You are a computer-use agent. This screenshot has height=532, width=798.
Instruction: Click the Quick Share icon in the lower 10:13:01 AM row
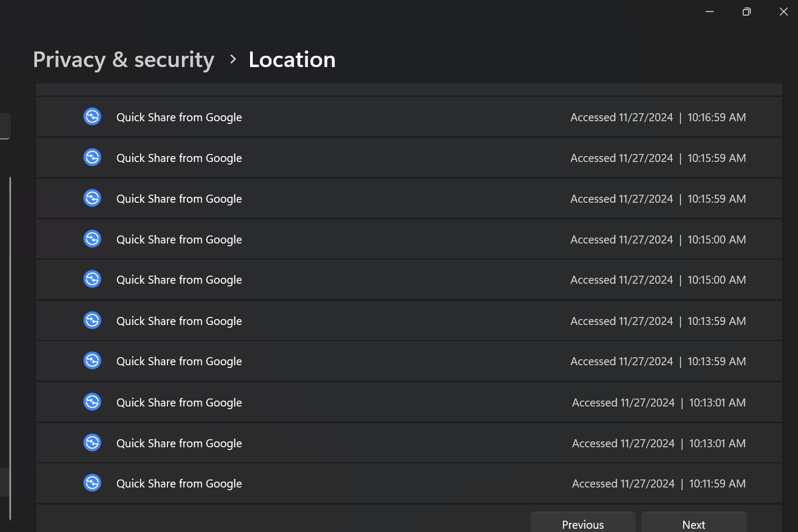pyautogui.click(x=92, y=442)
